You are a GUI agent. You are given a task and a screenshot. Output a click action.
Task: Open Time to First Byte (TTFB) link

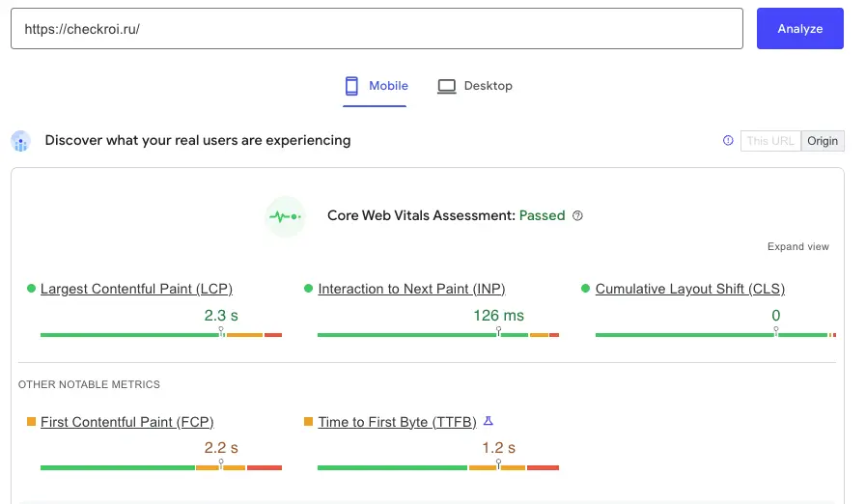[x=397, y=422]
